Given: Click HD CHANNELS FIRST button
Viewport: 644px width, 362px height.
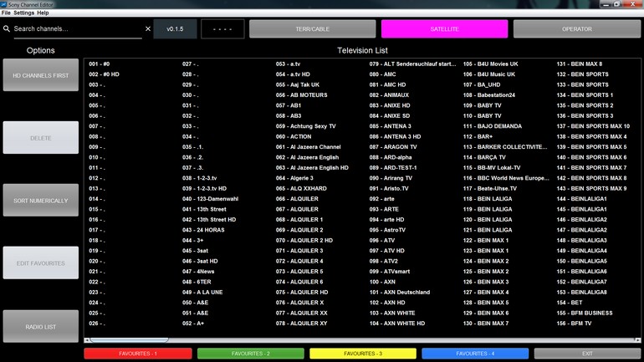Looking at the screenshot, I should (41, 75).
